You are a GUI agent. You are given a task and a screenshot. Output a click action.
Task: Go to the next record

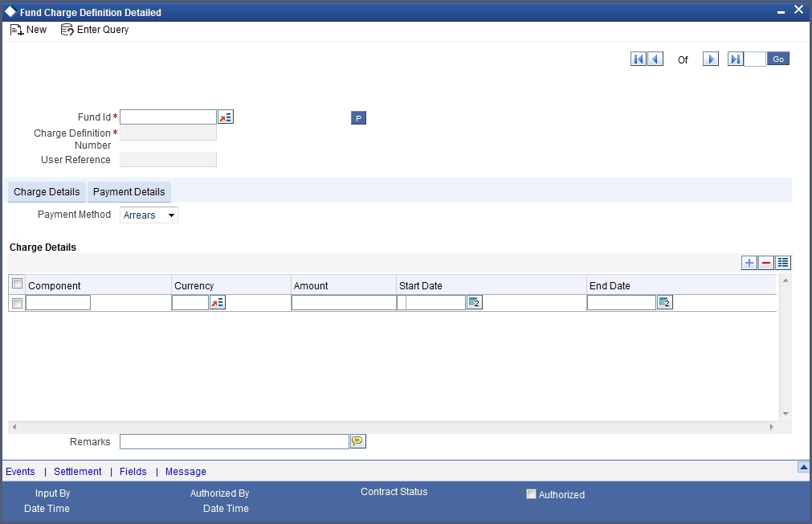pos(711,59)
